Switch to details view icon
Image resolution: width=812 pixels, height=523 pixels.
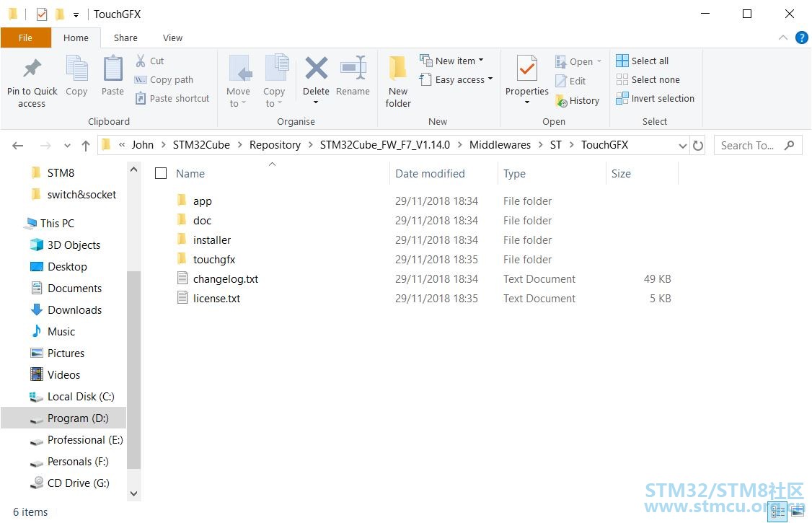pos(778,511)
